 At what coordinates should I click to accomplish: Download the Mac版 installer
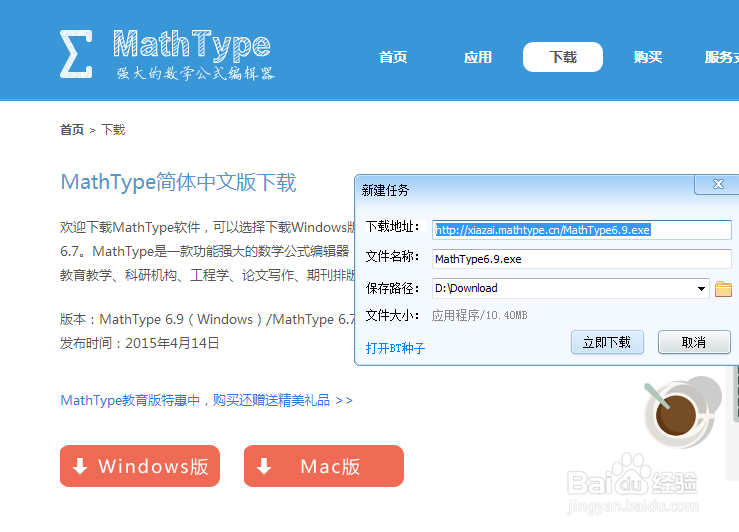coord(324,466)
